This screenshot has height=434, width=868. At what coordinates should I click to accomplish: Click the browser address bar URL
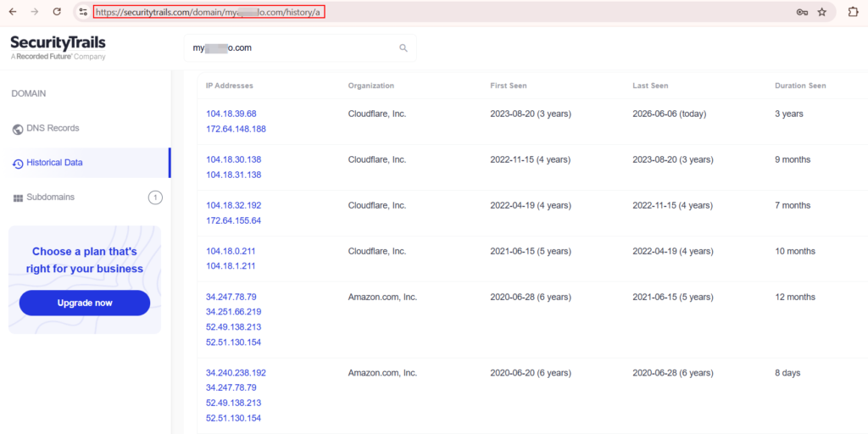(209, 12)
